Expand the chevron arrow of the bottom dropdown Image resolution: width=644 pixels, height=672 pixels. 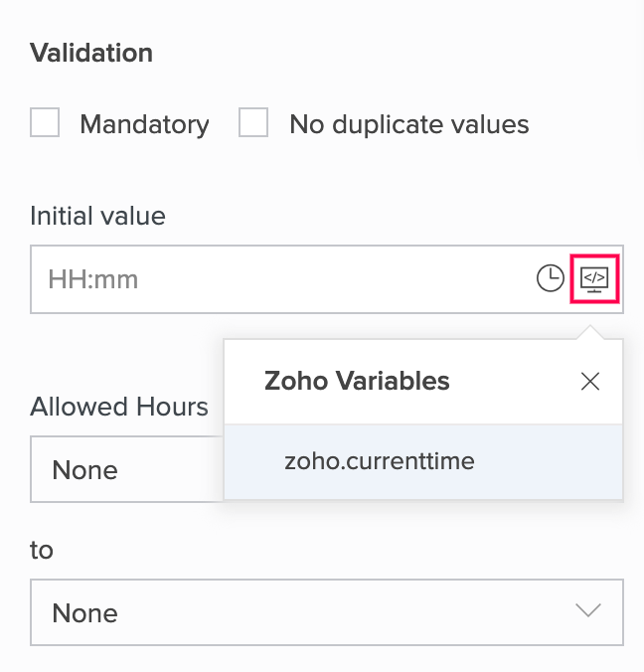coord(588,611)
